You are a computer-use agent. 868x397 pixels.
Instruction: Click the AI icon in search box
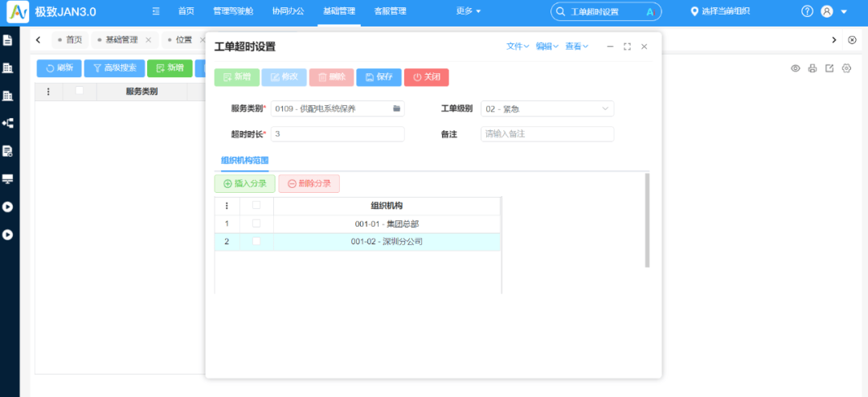tap(650, 12)
